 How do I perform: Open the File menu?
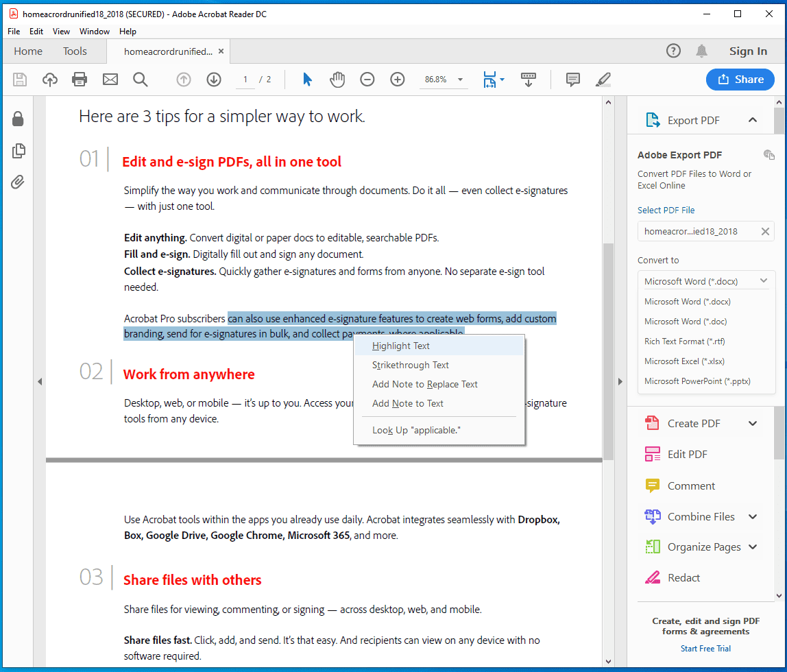click(14, 31)
